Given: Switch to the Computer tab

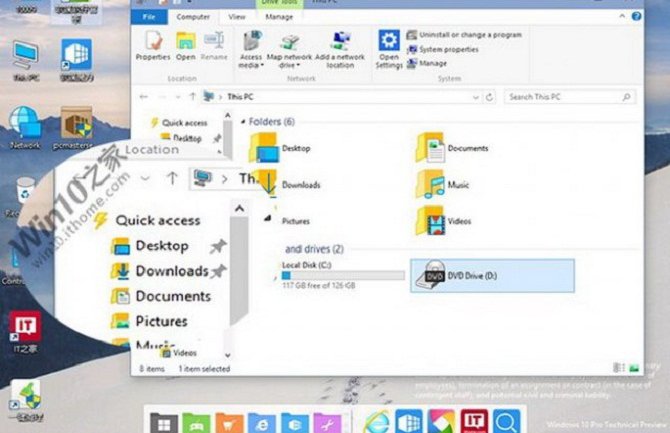Looking at the screenshot, I should [x=193, y=17].
